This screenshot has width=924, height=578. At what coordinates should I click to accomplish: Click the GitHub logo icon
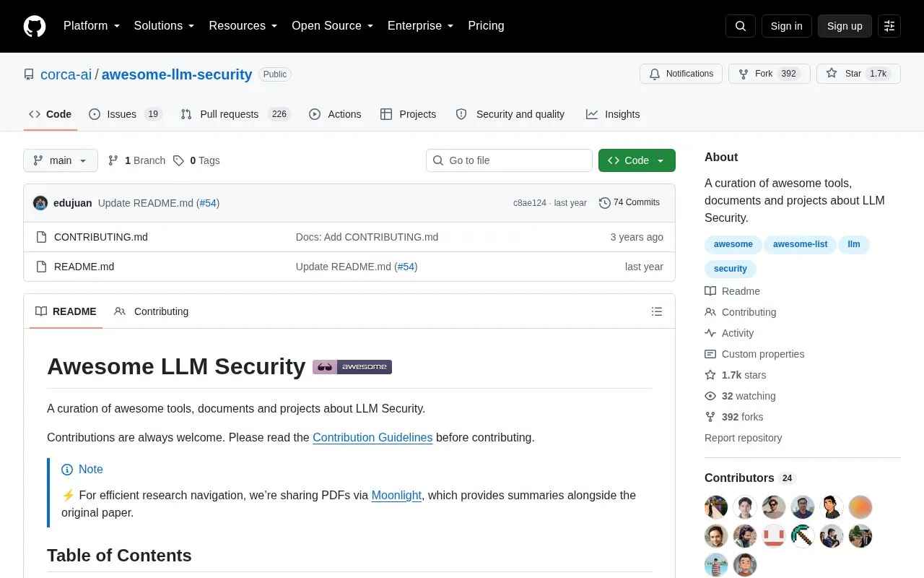pos(35,26)
